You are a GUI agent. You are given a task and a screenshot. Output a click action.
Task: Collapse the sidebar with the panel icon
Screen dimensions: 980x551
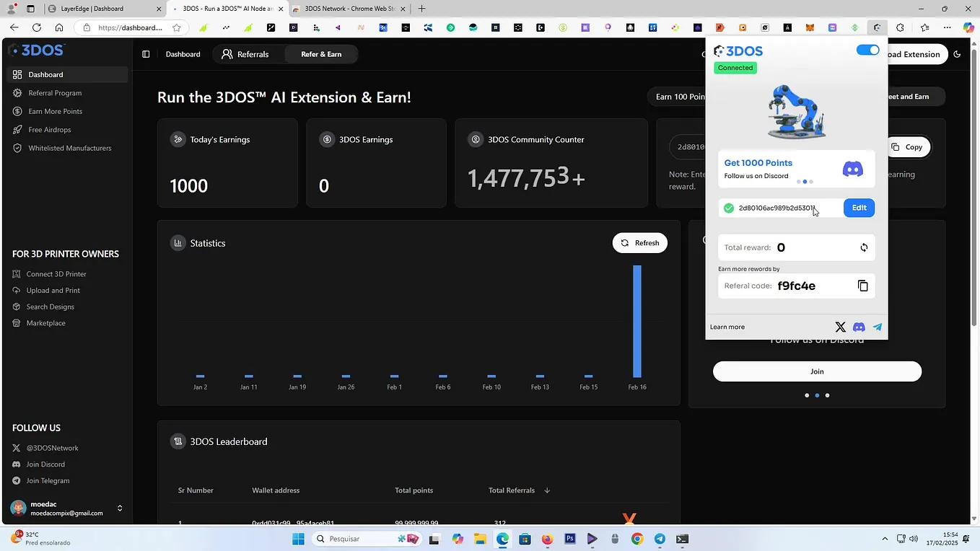pos(146,54)
